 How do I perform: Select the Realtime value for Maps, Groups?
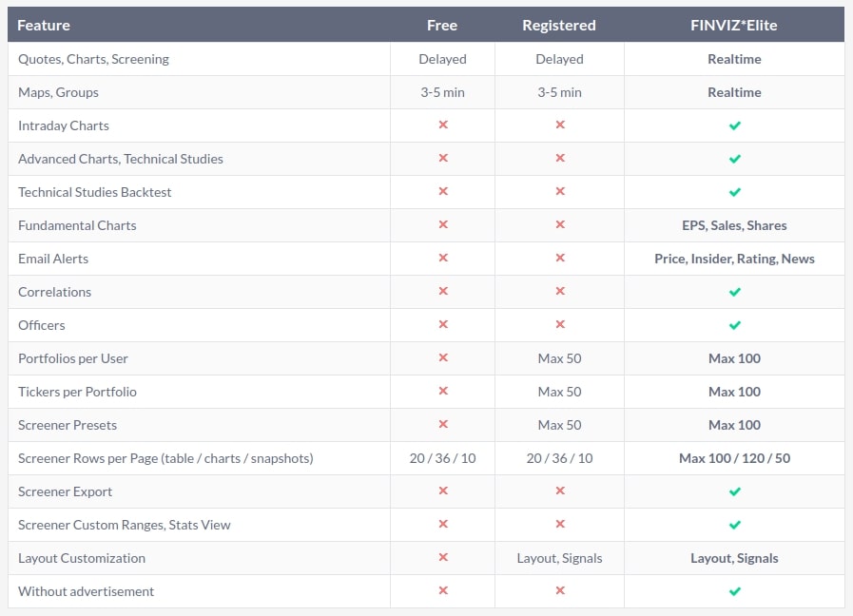tap(733, 92)
